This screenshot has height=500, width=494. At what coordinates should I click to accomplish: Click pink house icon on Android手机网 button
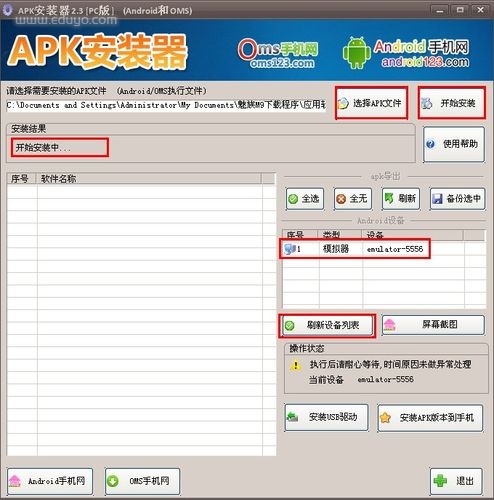[15, 481]
